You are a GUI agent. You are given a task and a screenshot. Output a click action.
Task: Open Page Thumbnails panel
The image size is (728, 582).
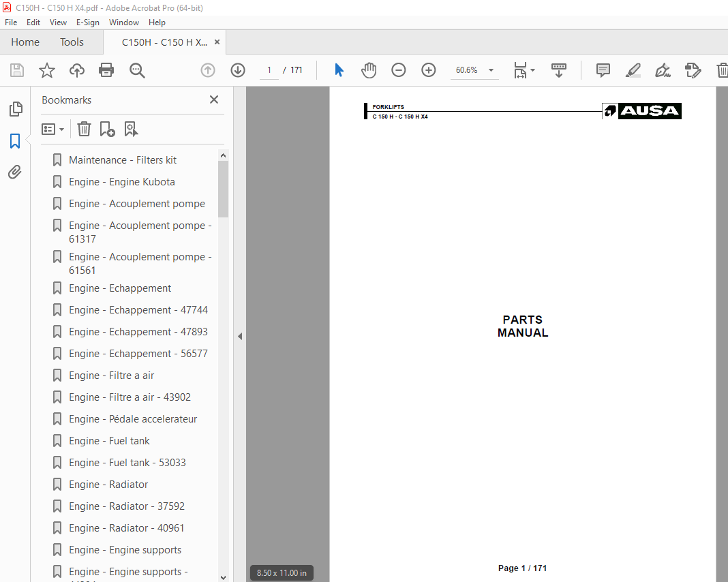(15, 109)
